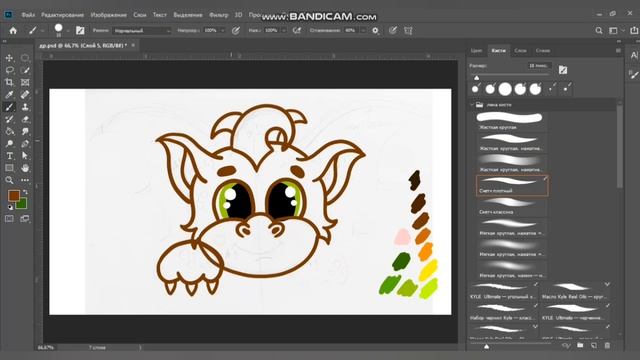The image size is (640, 360).
Task: Collapse the brush folder group
Action: pos(472,105)
